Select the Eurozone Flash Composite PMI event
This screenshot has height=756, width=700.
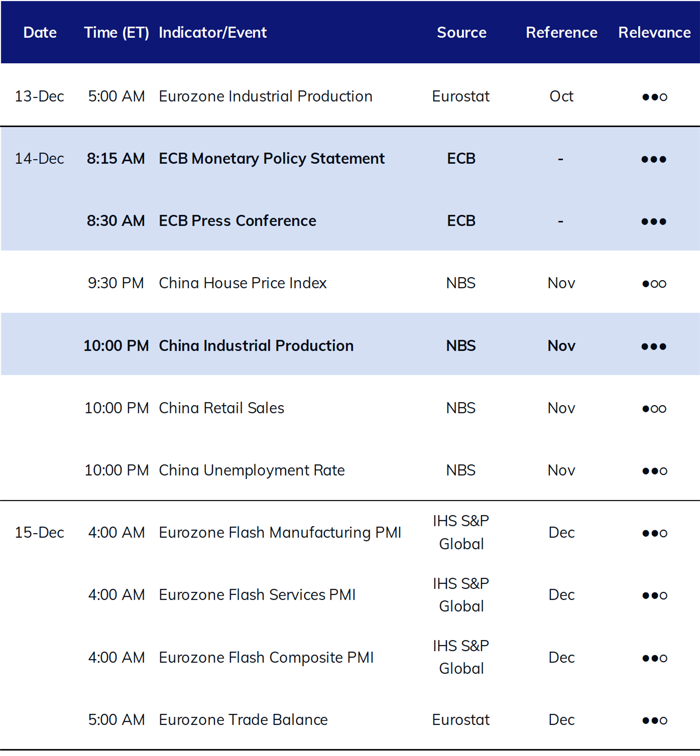[266, 658]
